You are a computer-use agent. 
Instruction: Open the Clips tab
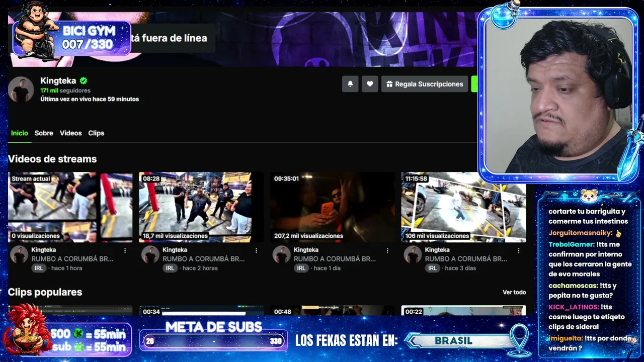96,133
